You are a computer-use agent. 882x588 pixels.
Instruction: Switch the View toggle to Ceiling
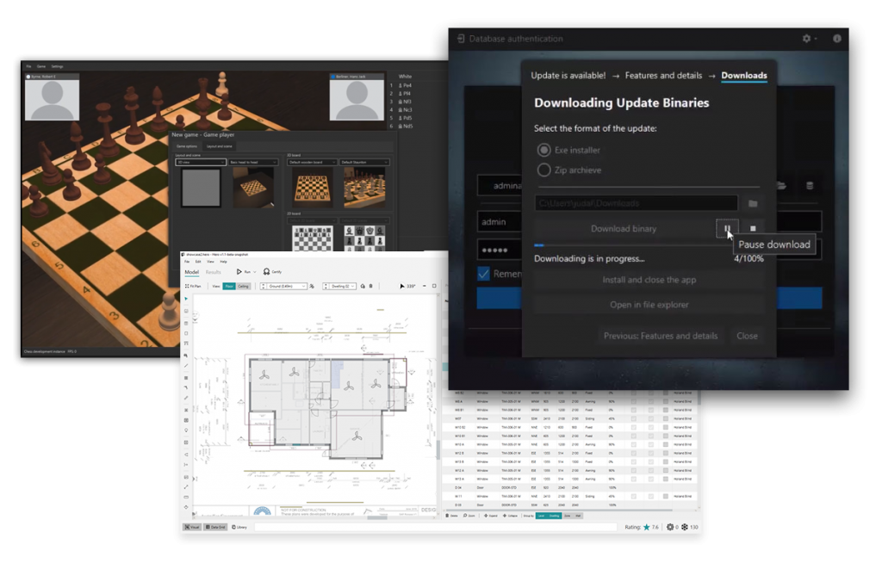click(x=245, y=286)
